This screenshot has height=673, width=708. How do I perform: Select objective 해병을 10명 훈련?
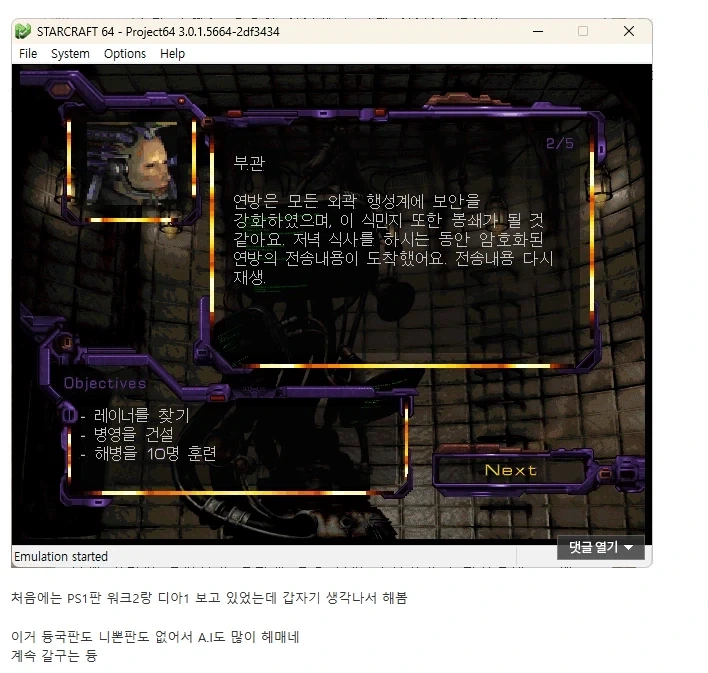point(155,453)
